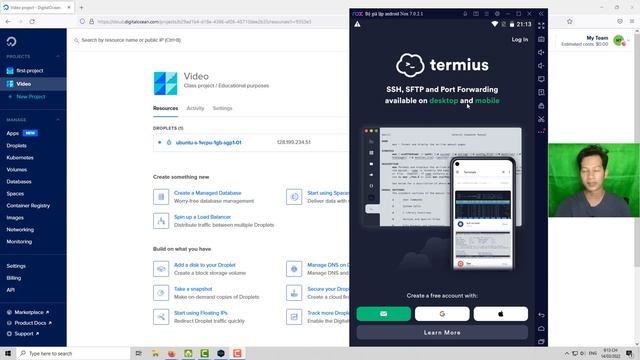Click Spin up a Load Balancer link
This screenshot has width=640, height=360.
pyautogui.click(x=202, y=217)
